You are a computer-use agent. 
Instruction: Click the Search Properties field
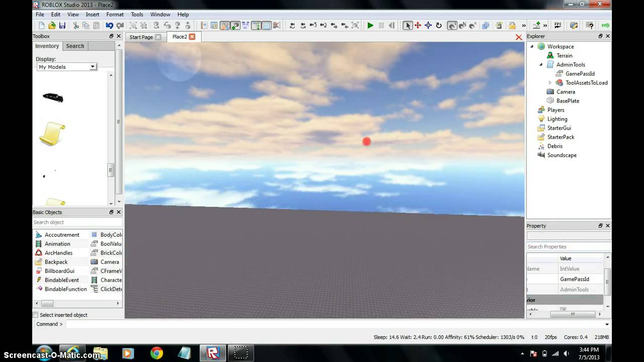click(x=569, y=247)
